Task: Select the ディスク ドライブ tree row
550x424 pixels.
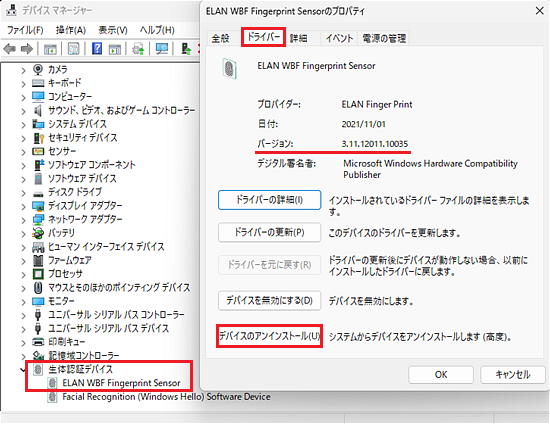Action: 75,192
